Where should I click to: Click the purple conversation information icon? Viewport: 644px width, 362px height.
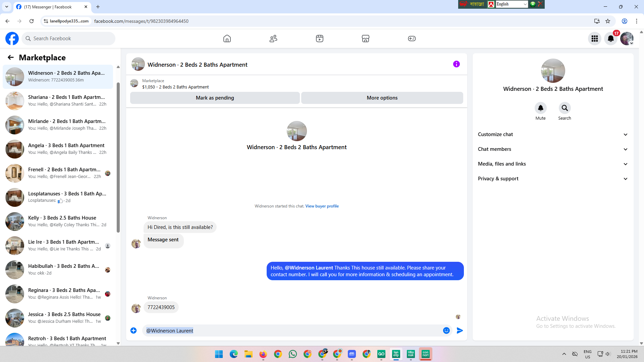click(457, 64)
